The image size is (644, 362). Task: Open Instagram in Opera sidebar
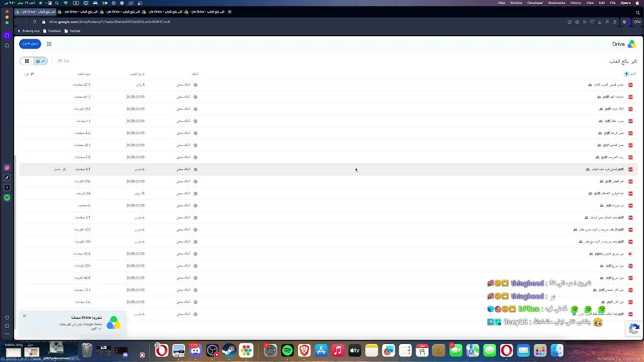click(x=7, y=167)
